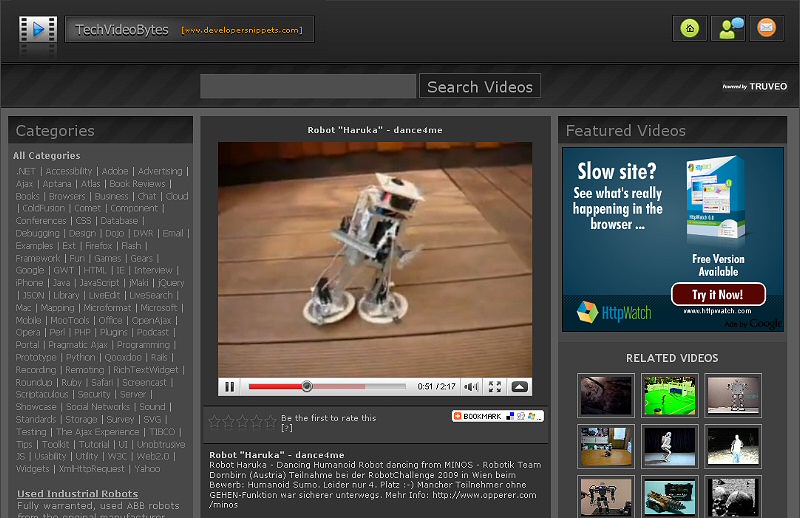
Task: Click the Search Videos button
Action: pyautogui.click(x=480, y=87)
